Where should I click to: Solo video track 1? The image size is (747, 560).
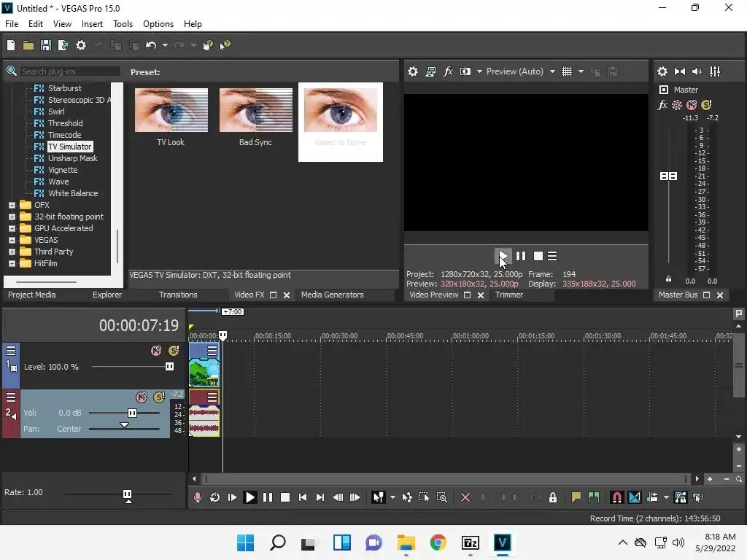174,351
